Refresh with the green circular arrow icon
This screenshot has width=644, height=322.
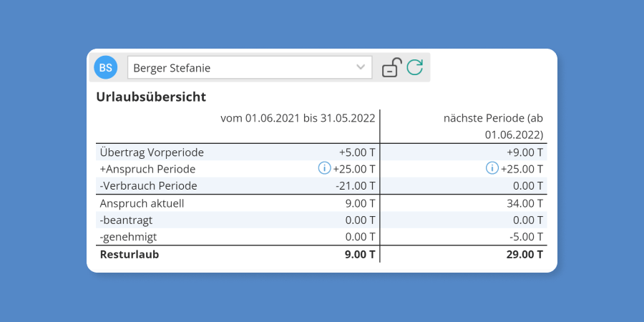(415, 67)
